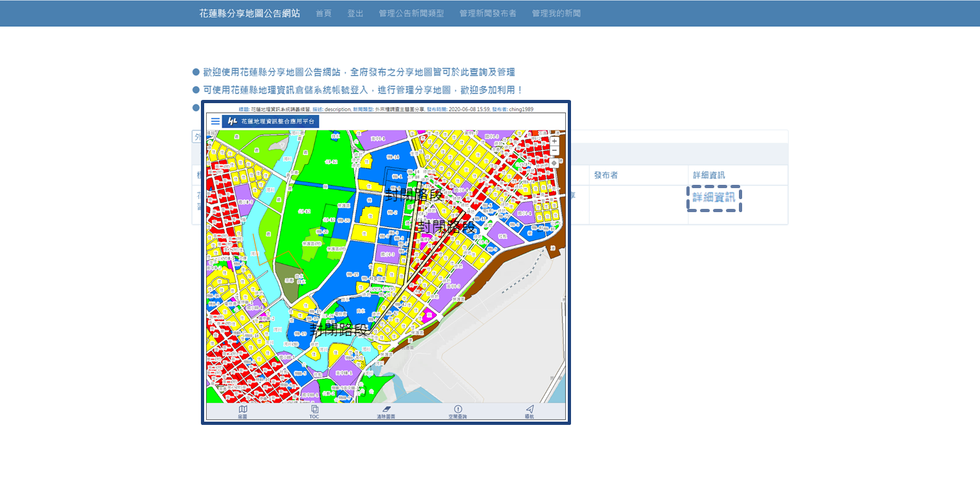Zoom in the map with plus button
The image size is (980, 493).
tap(554, 141)
